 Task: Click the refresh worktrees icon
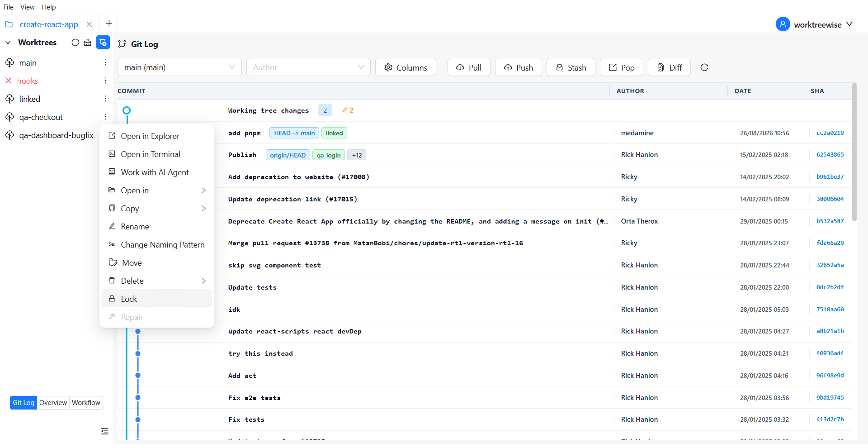(75, 43)
